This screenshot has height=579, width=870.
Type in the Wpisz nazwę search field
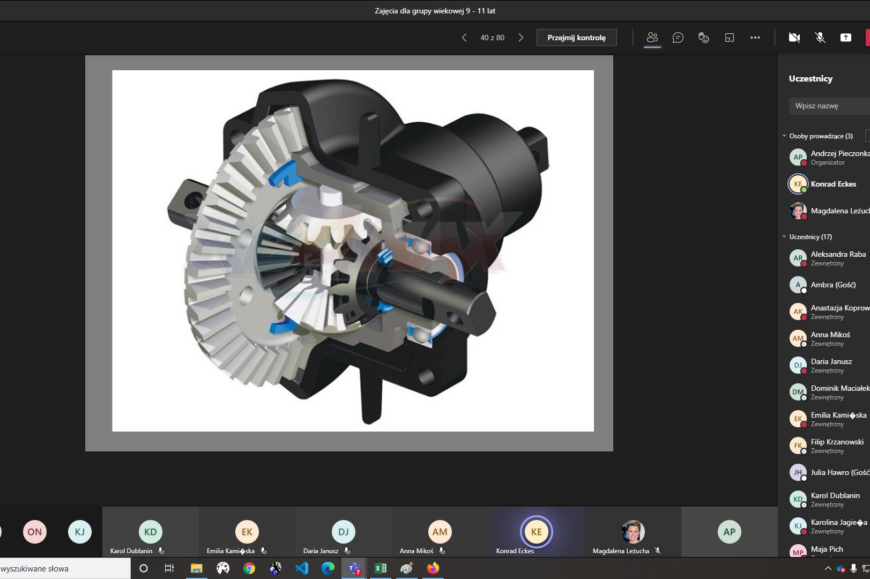click(829, 106)
